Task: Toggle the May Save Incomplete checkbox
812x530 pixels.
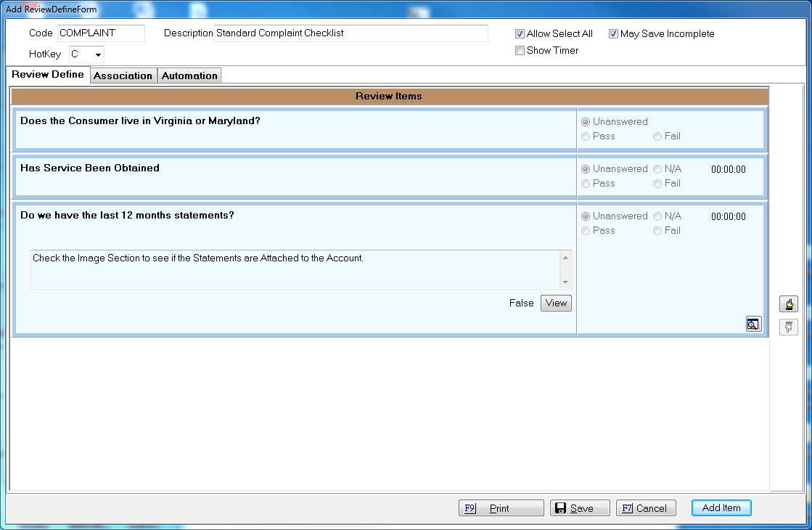Action: 613,34
